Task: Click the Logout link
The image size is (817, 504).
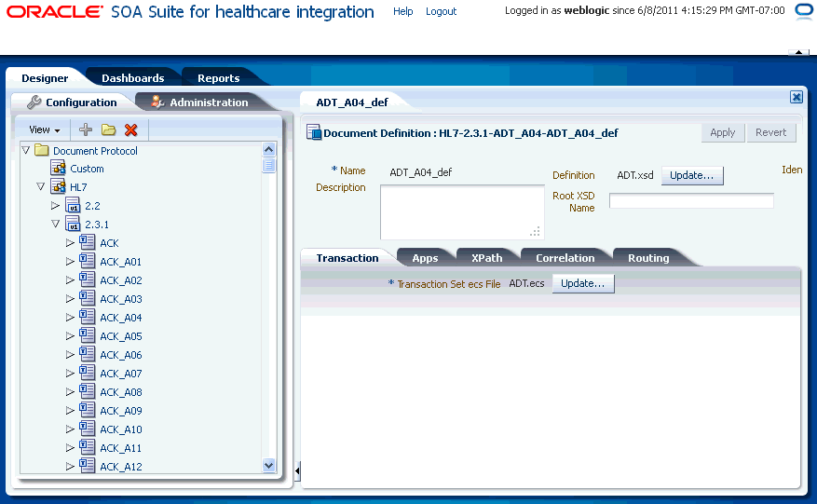Action: point(441,11)
